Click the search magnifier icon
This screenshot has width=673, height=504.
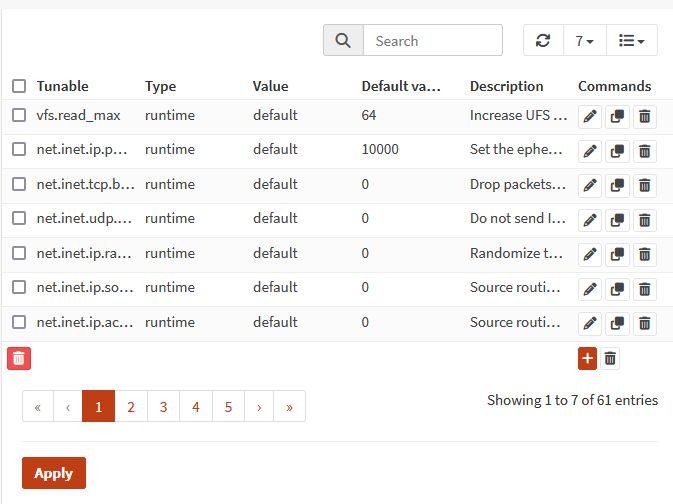click(x=343, y=41)
